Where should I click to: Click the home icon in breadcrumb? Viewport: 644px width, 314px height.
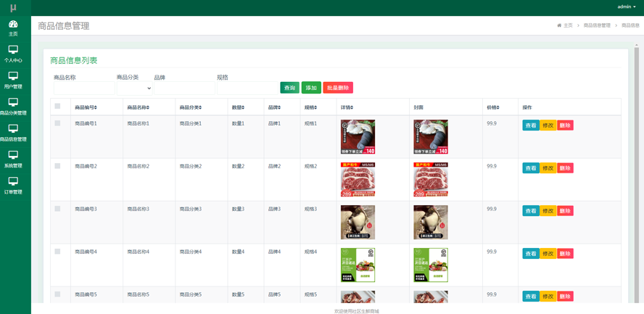click(x=559, y=25)
